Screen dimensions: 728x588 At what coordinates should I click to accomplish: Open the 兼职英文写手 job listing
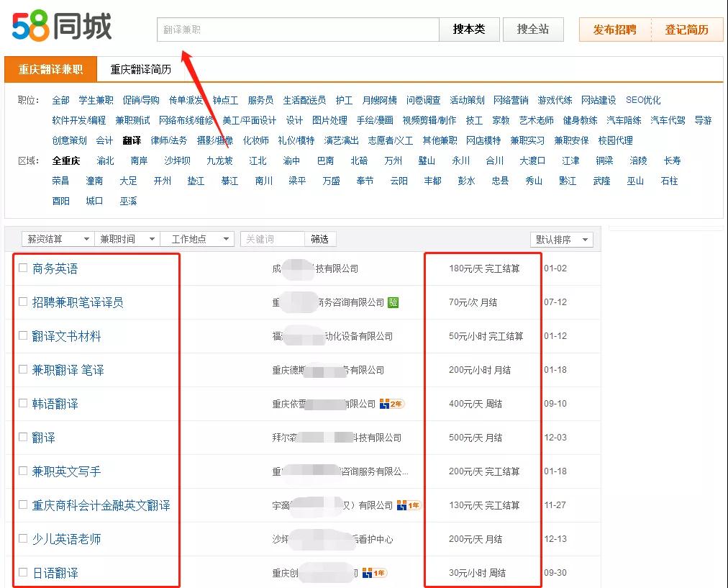[66, 471]
